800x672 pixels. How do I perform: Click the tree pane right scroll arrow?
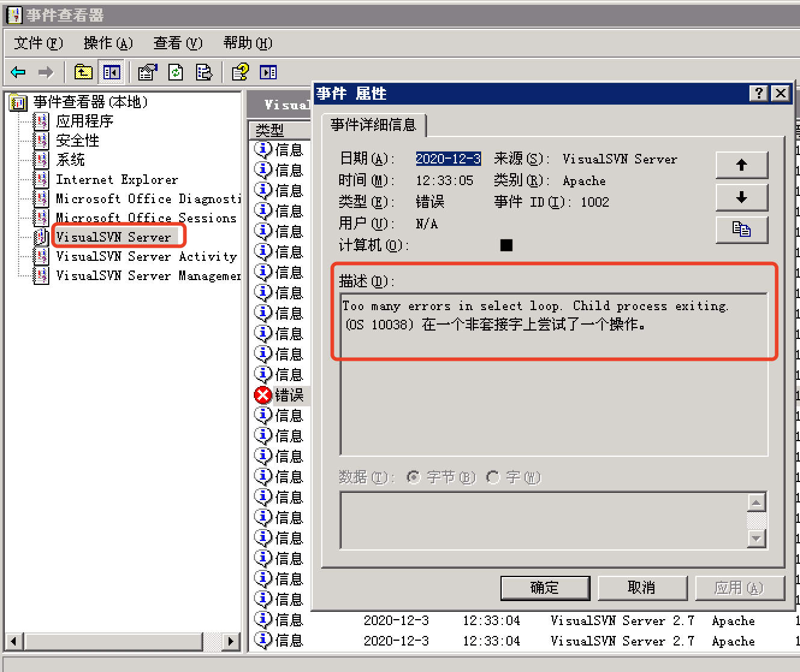(x=230, y=641)
